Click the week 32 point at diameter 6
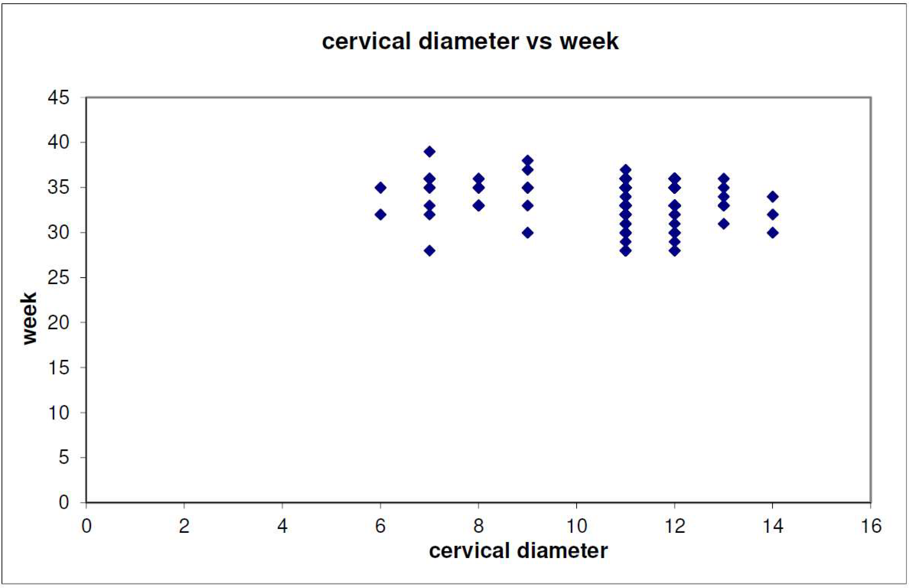The width and height of the screenshot is (909, 588). coord(380,215)
